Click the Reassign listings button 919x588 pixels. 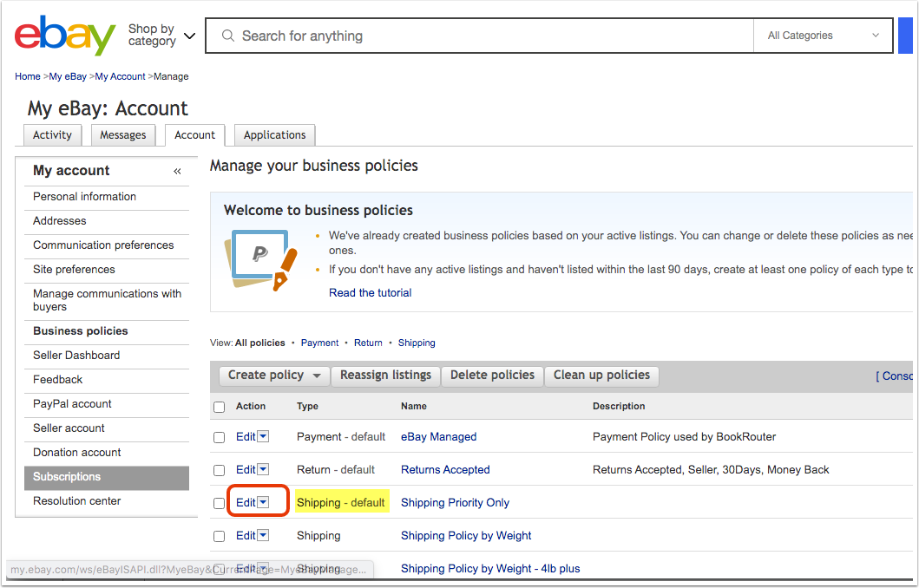[x=385, y=376]
